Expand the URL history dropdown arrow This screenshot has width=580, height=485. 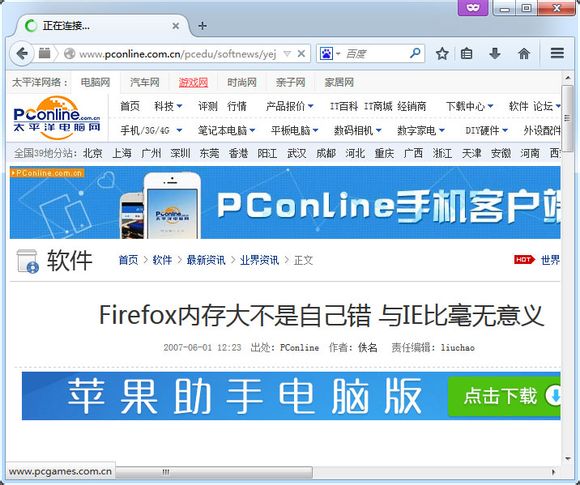click(x=287, y=54)
